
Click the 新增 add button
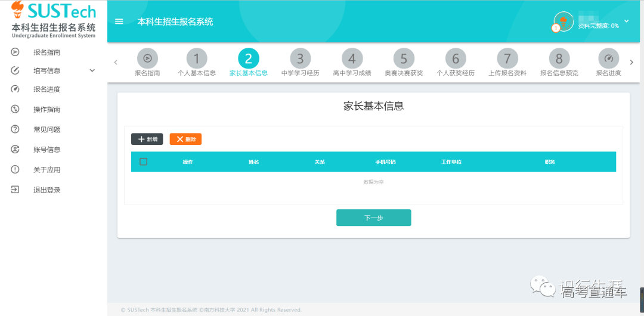[147, 140]
